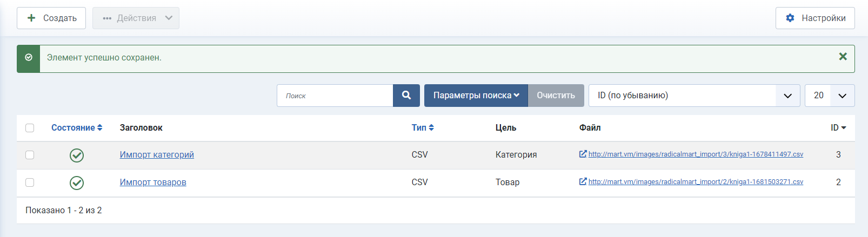868x237 pixels.
Task: Click the gear Настройки button
Action: (x=815, y=18)
